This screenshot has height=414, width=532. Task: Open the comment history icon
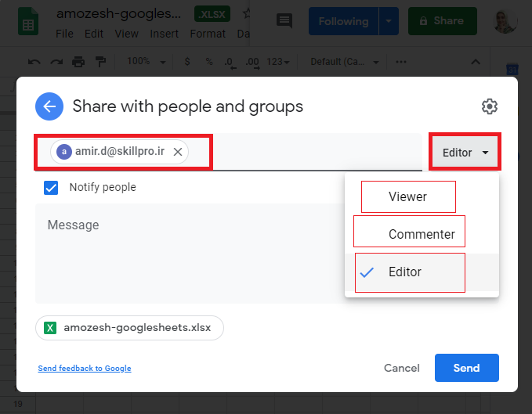[284, 21]
